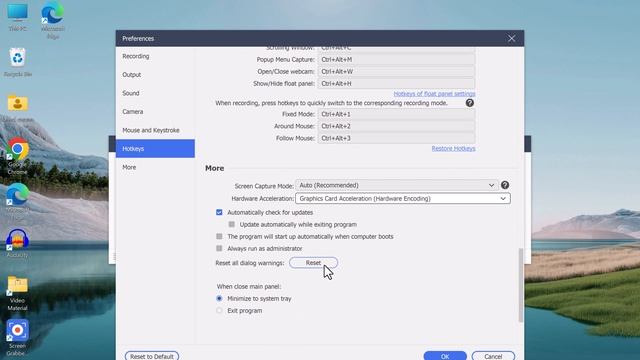Close the Preferences dialog
The image size is (640, 360).
[511, 38]
